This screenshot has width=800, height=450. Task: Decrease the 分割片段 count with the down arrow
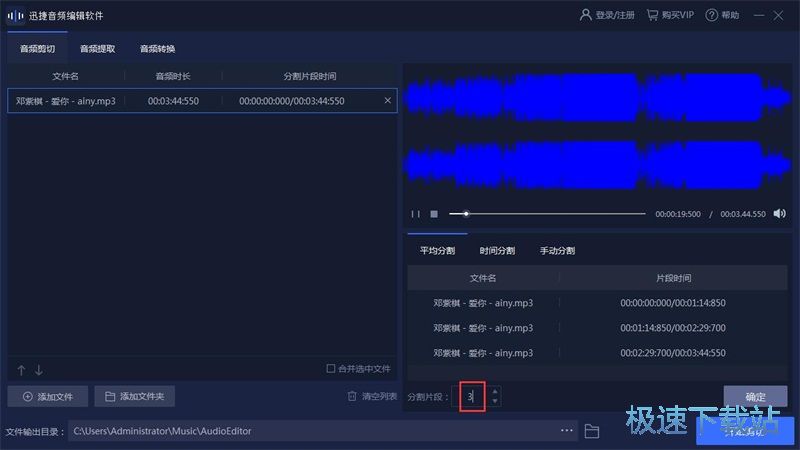coord(494,402)
